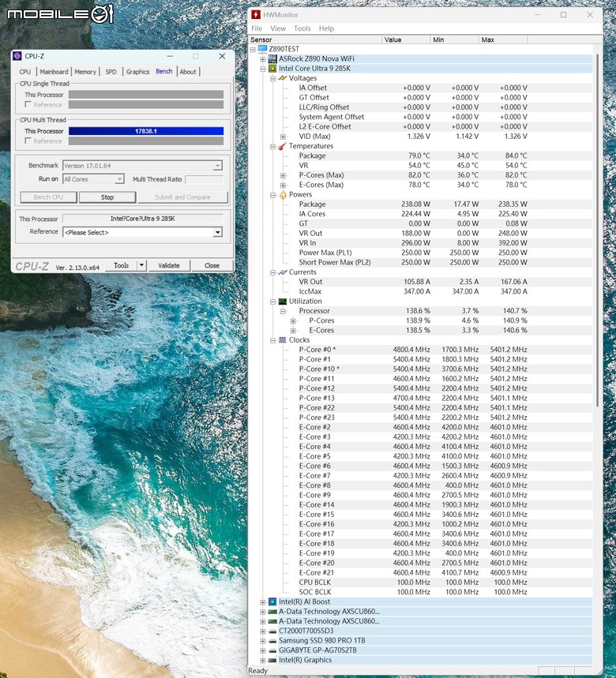Collapse the Clocks tree section
The height and width of the screenshot is (678, 616).
coord(273,341)
